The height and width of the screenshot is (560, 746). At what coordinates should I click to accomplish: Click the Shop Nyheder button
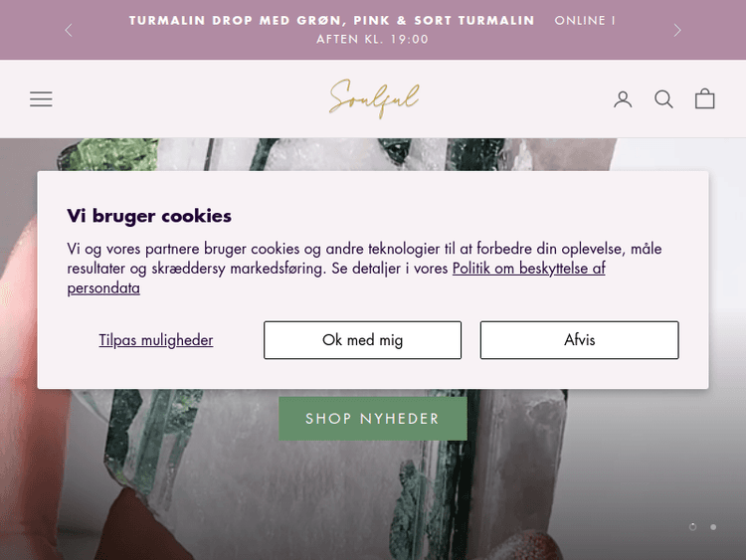click(373, 419)
